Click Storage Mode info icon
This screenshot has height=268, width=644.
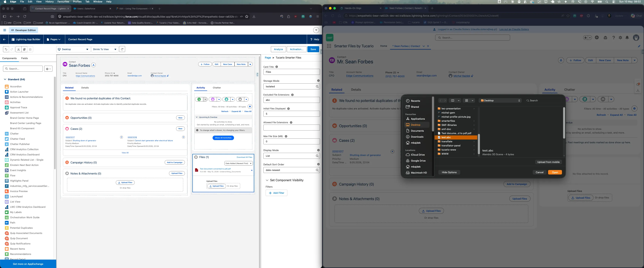[x=318, y=81]
